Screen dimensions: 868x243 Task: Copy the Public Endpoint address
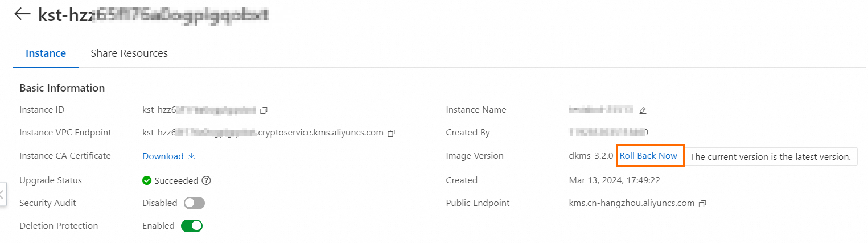click(x=702, y=203)
